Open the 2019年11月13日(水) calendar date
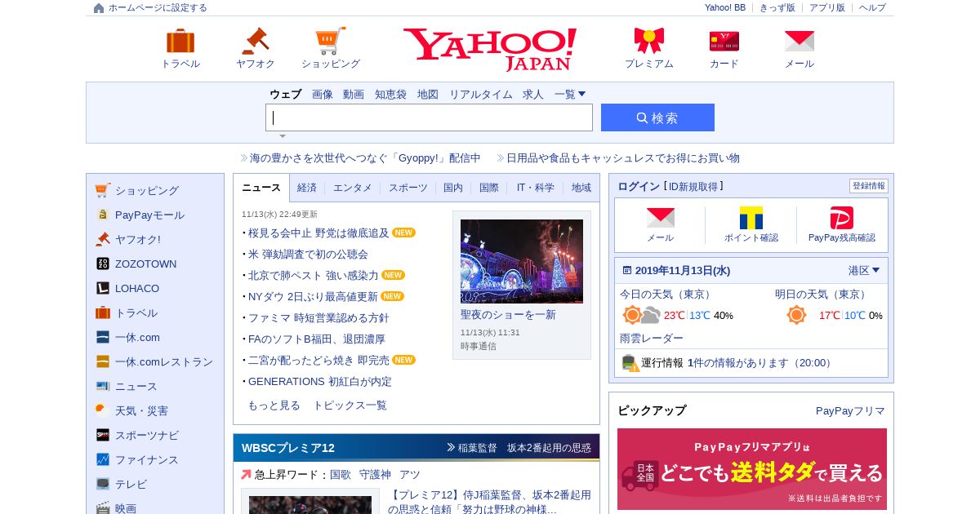 [x=683, y=270]
